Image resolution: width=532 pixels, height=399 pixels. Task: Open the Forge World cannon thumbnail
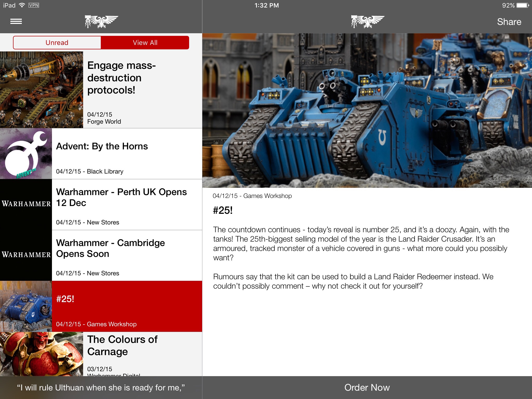(42, 90)
